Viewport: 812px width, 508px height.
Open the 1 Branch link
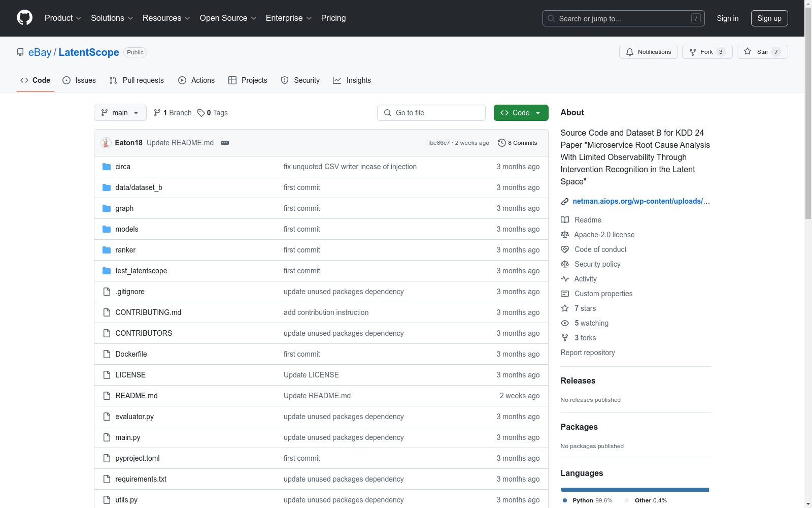click(x=173, y=113)
